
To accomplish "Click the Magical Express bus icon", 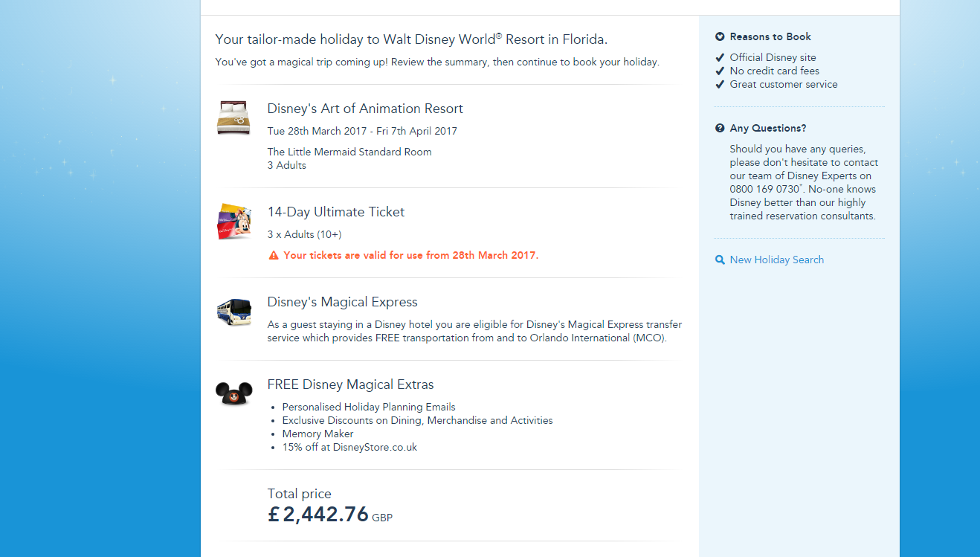I will click(x=233, y=312).
